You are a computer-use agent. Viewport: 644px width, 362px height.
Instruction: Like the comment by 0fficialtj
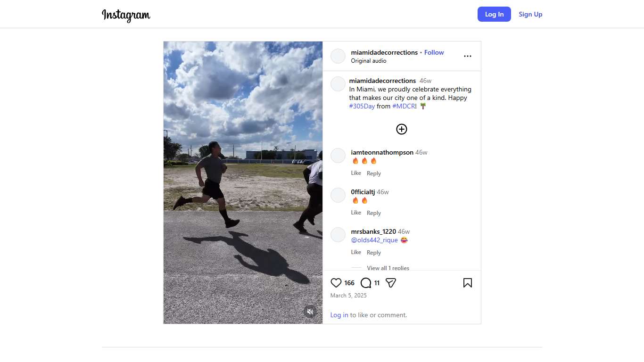pyautogui.click(x=356, y=213)
